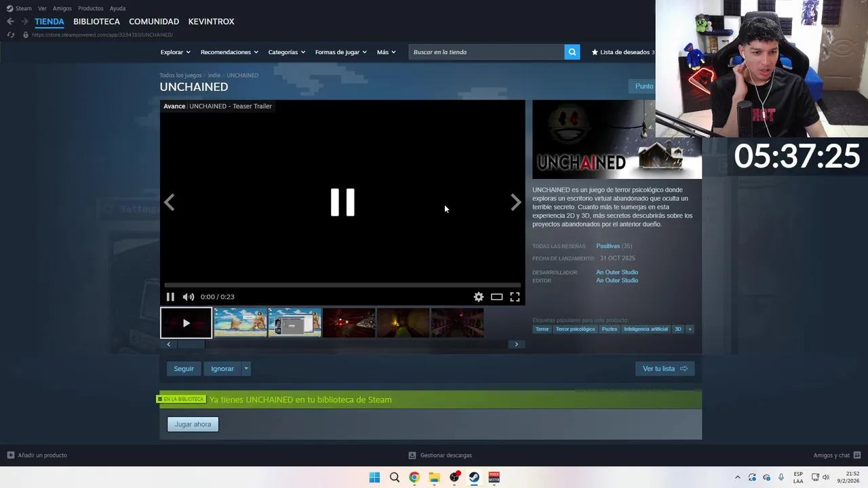The width and height of the screenshot is (868, 488).
Task: Click the Ignorar button
Action: (x=222, y=369)
